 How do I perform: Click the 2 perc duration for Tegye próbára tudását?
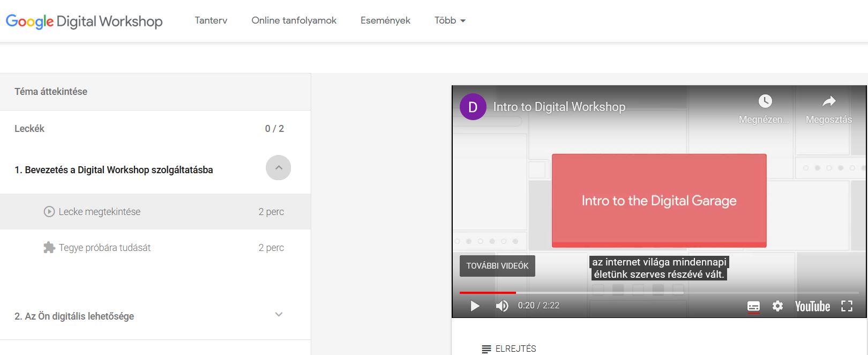(271, 248)
